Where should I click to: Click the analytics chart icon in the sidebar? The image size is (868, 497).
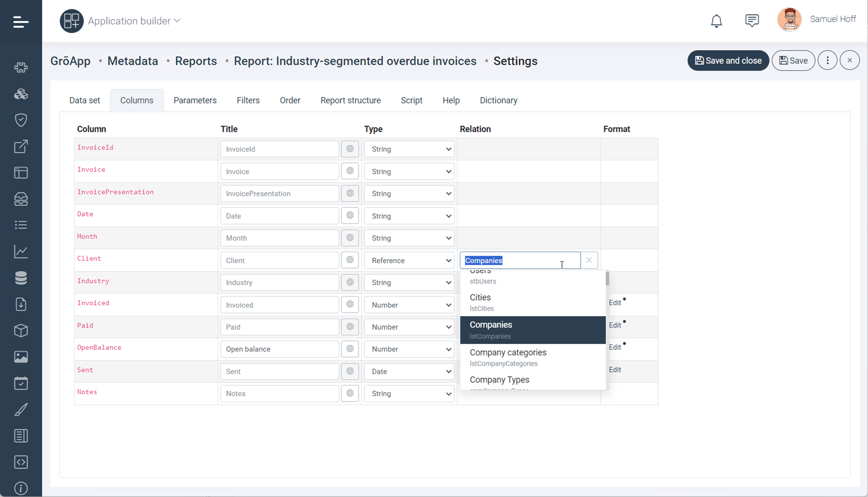pyautogui.click(x=21, y=252)
